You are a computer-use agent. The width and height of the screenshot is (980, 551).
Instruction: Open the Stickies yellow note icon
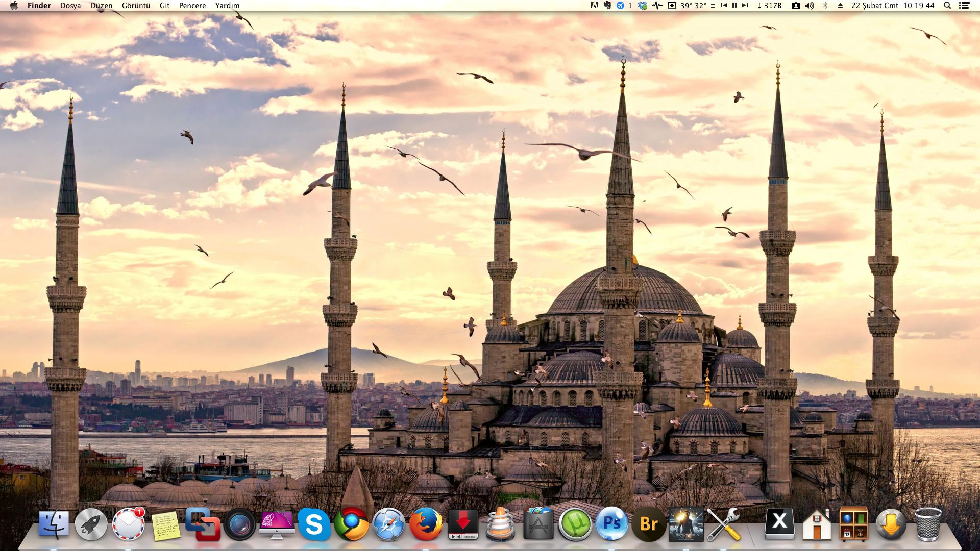pyautogui.click(x=166, y=525)
